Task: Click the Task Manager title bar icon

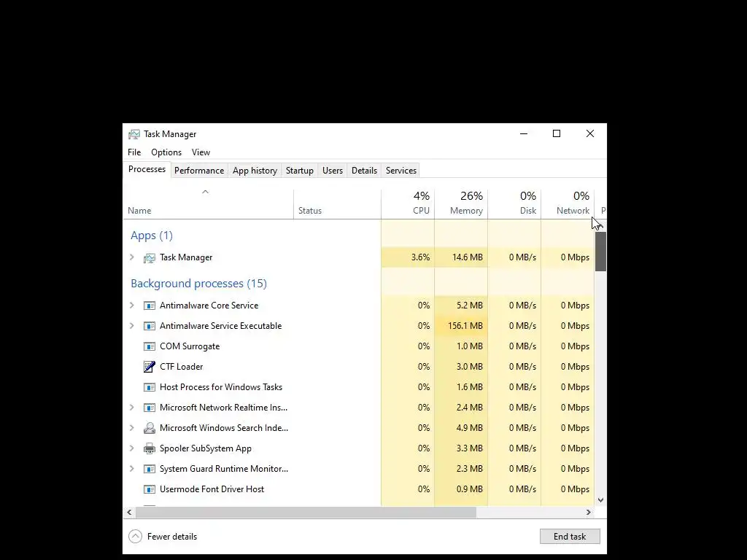Action: pos(134,134)
